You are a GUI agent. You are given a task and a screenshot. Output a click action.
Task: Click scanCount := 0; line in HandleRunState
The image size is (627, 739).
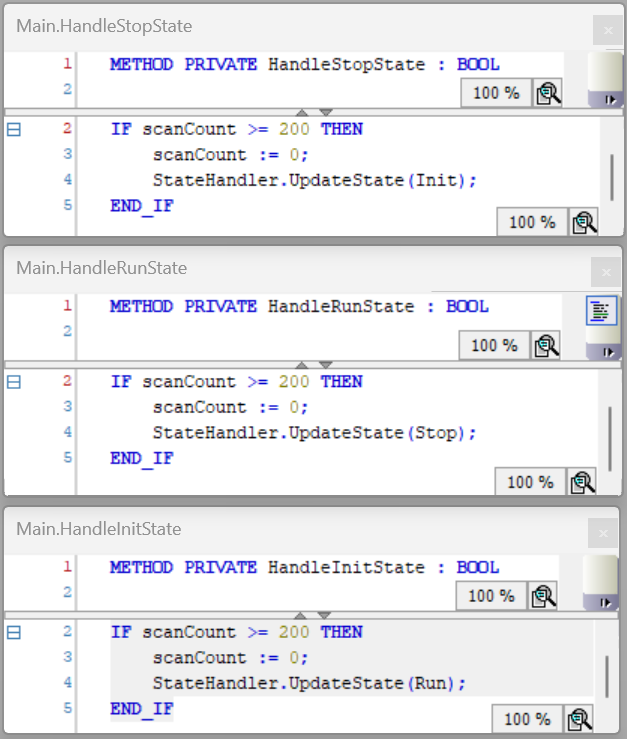click(x=231, y=407)
